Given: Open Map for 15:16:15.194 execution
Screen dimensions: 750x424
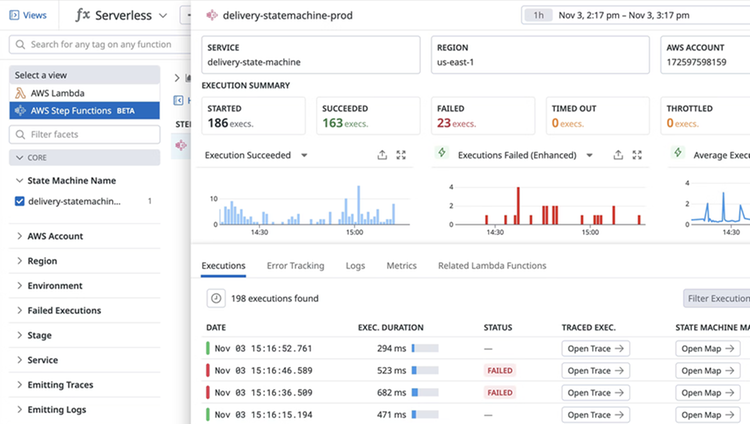Looking at the screenshot, I should (x=708, y=414).
